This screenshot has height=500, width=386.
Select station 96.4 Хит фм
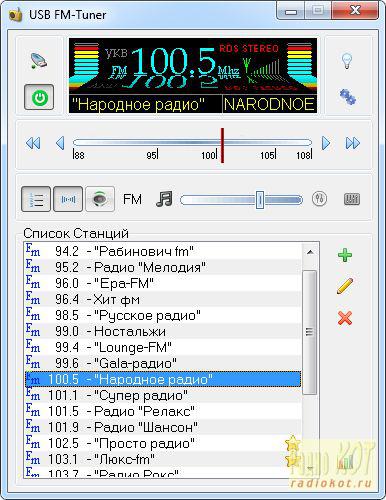tap(163, 299)
